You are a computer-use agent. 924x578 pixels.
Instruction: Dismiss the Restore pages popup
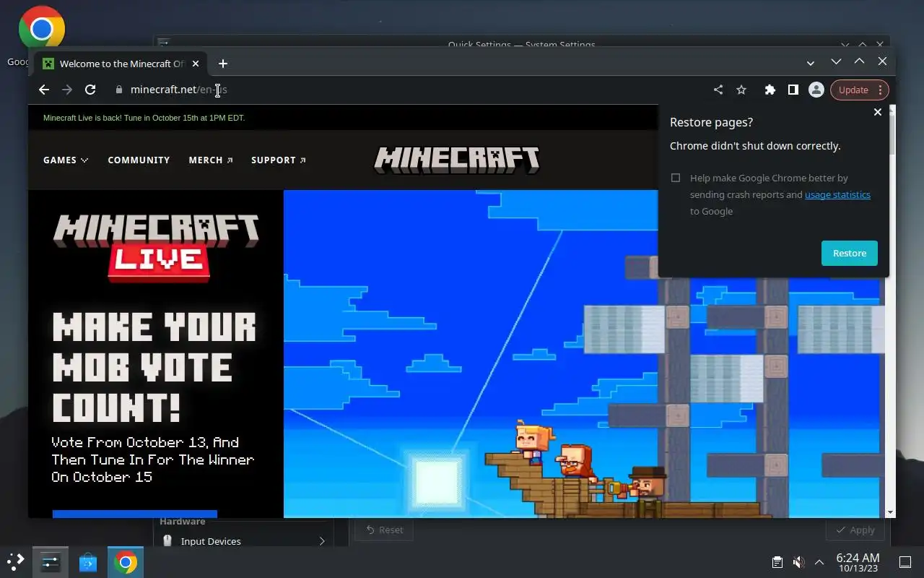coord(878,112)
